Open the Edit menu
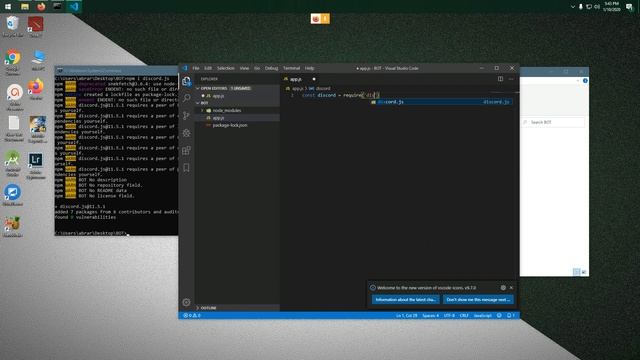The width and height of the screenshot is (640, 360). click(x=208, y=68)
